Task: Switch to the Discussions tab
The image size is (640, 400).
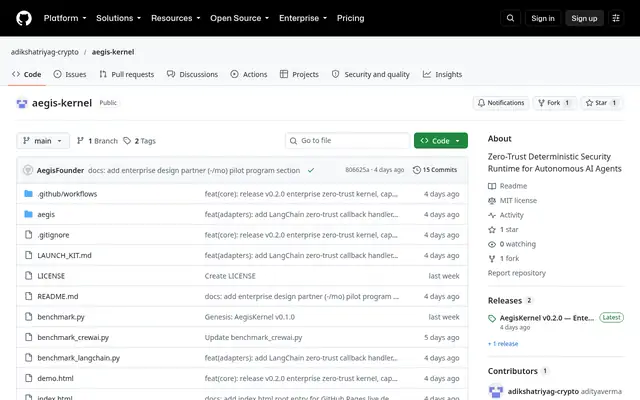Action: point(192,74)
